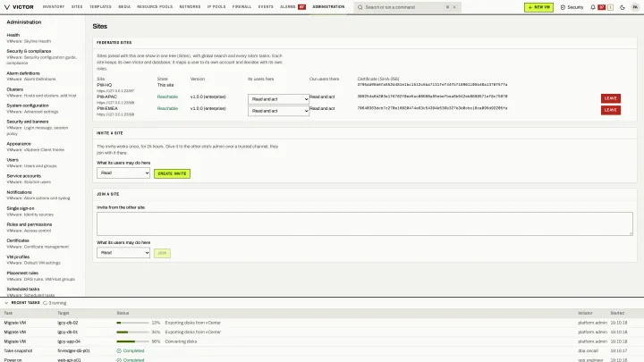Click the search magnifier icon
Viewport: 644px width, 362px height.
(x=360, y=7)
